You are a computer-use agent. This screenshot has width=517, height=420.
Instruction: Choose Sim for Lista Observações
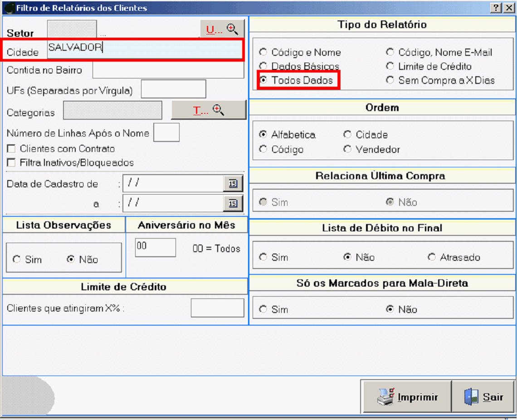pos(17,259)
